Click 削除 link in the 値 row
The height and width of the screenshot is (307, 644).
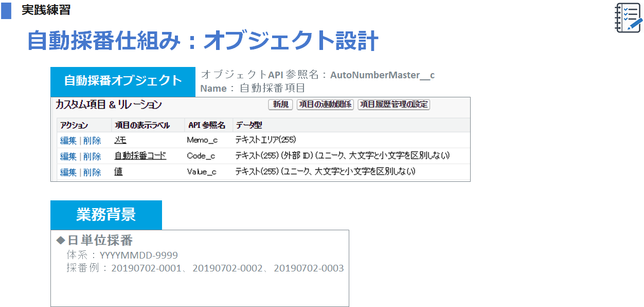pos(92,172)
